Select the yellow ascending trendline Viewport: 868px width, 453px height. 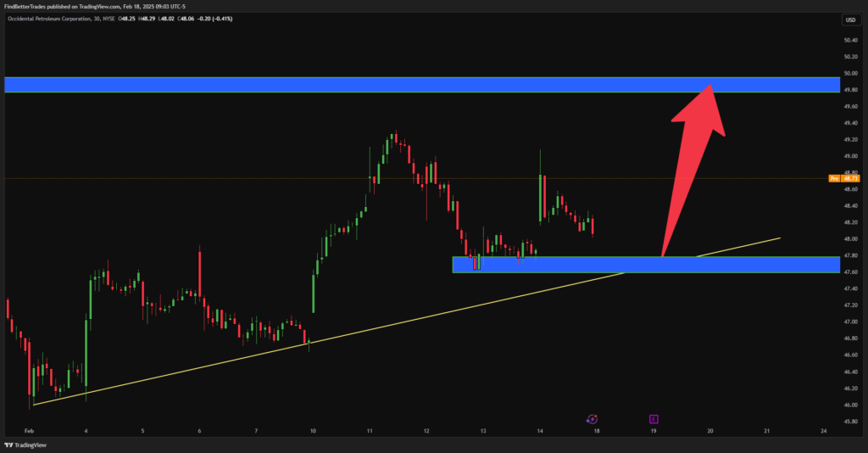pos(407,322)
